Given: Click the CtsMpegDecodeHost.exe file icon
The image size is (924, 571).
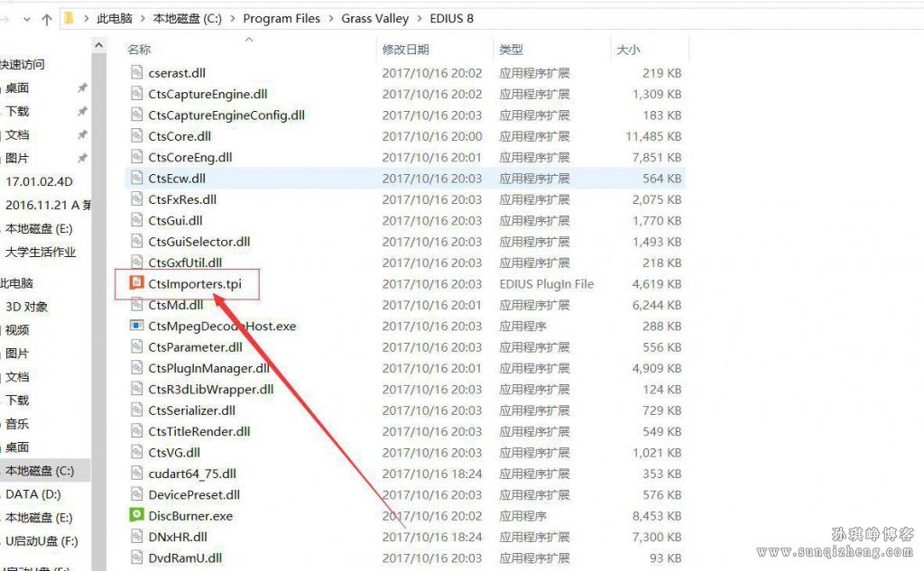Looking at the screenshot, I should point(136,326).
